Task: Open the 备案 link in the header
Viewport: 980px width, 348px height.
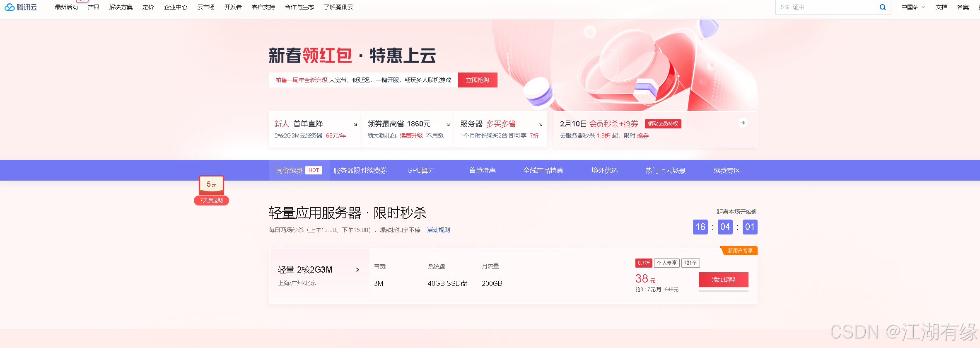Action: click(963, 7)
